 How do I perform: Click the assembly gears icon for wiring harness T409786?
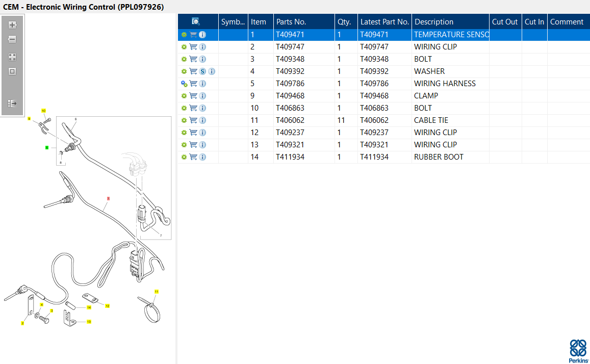point(184,84)
